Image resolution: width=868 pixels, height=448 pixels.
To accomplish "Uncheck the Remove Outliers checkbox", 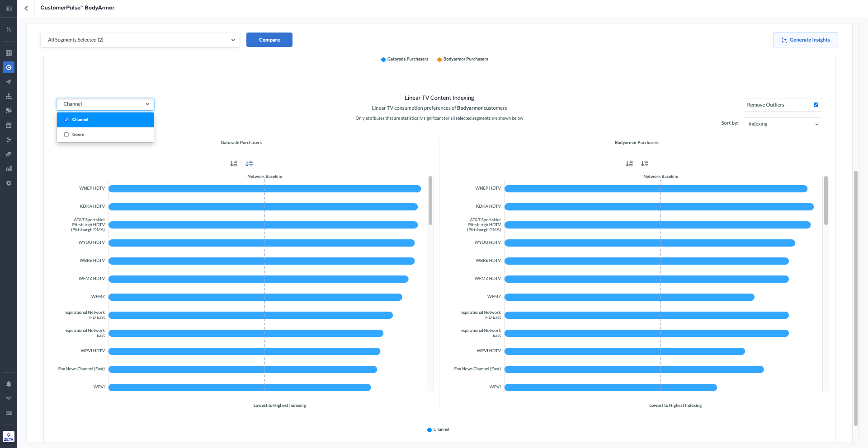I will [816, 105].
